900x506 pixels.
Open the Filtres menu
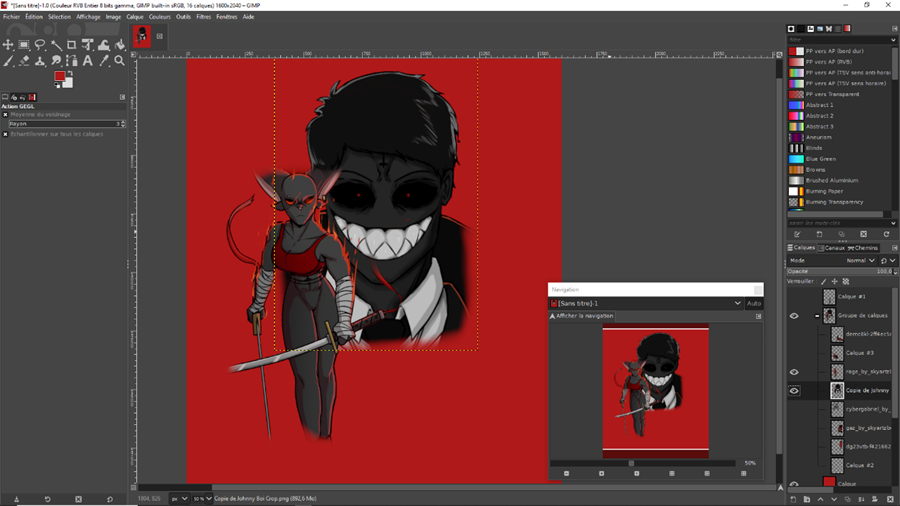pos(203,17)
